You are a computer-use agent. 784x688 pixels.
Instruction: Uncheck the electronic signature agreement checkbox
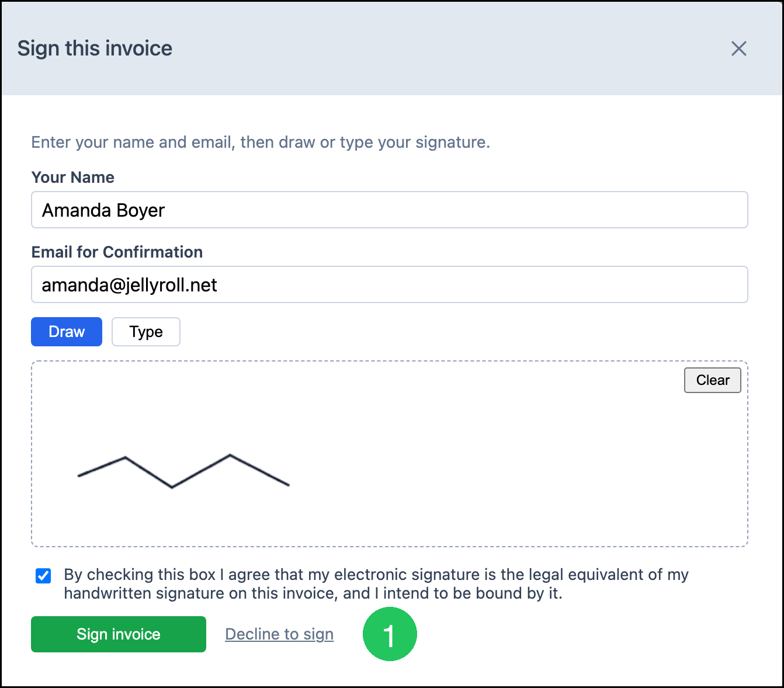tap(43, 576)
